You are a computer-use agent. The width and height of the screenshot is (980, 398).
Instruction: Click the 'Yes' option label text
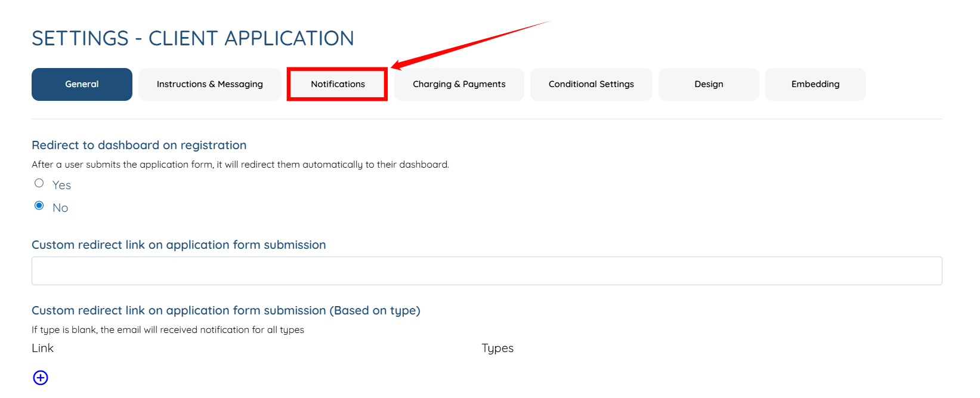61,185
